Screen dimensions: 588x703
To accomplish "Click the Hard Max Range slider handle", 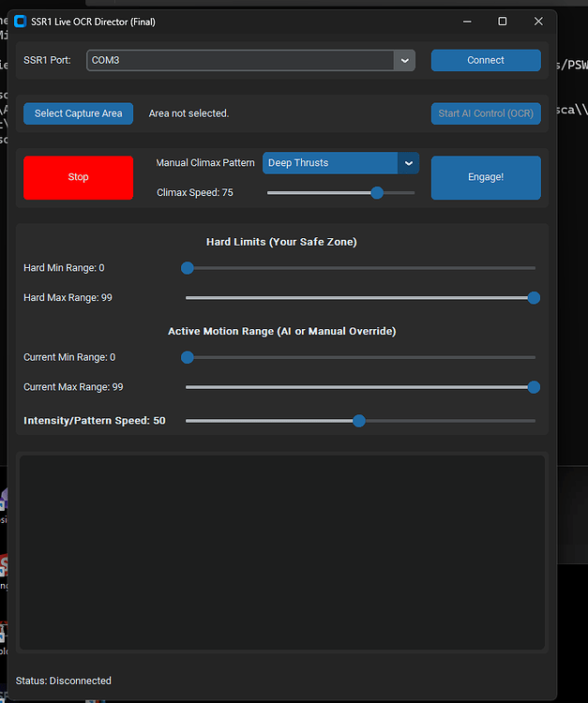I will pos(534,298).
